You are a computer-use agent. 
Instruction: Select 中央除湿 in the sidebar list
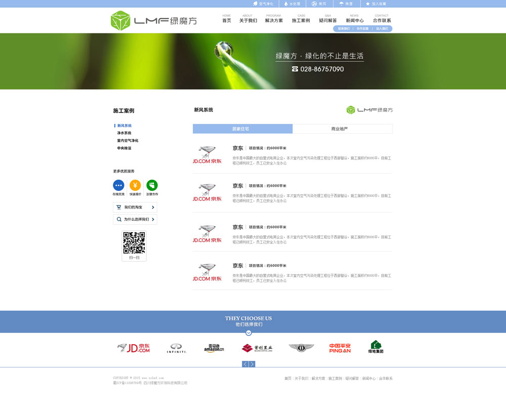pos(124,148)
